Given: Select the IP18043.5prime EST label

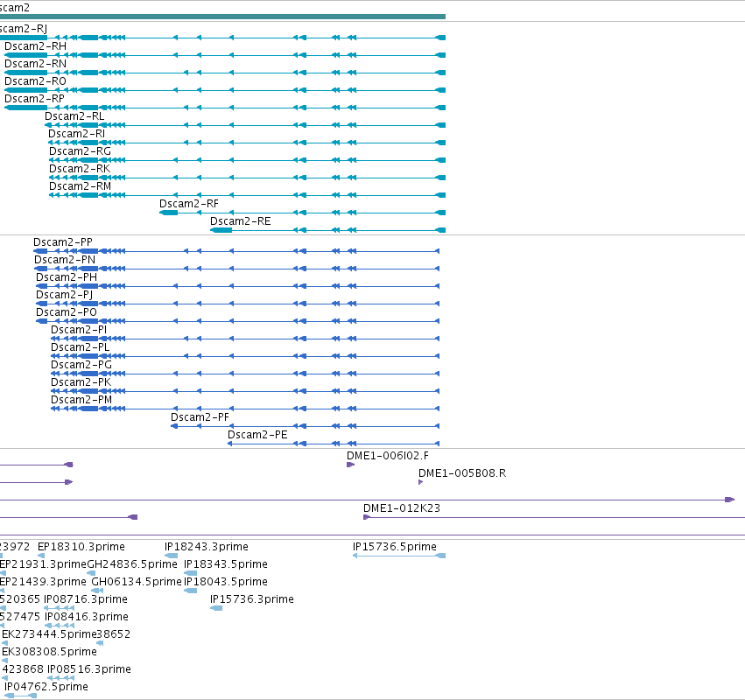Looking at the screenshot, I should [226, 582].
